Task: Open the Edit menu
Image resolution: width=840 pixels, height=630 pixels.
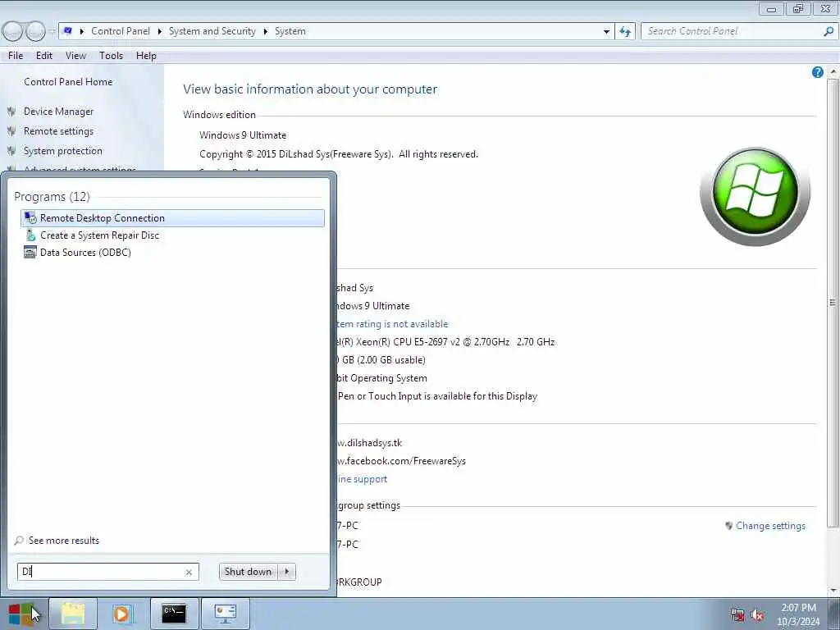Action: (x=44, y=56)
